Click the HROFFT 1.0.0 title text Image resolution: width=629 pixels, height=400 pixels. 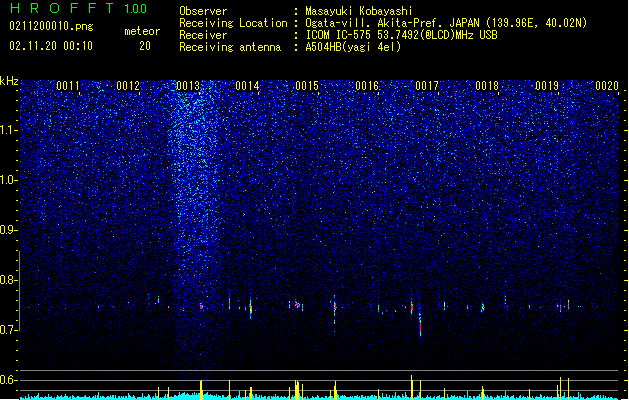78,8
